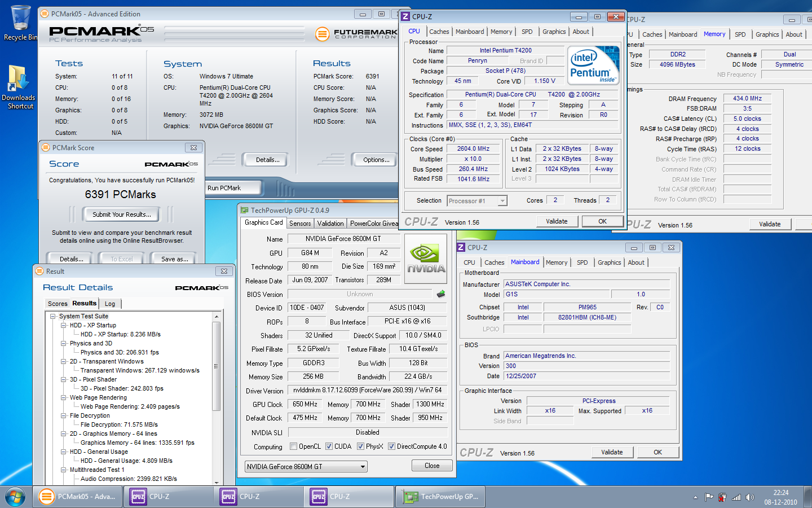The width and height of the screenshot is (812, 508).
Task: Click the PCMark Score window icon
Action: click(46, 147)
